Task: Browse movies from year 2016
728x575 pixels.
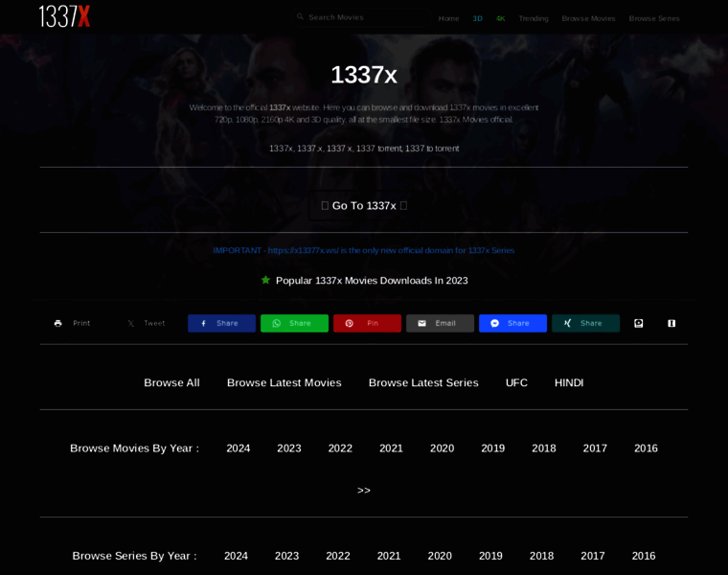Action: point(646,448)
